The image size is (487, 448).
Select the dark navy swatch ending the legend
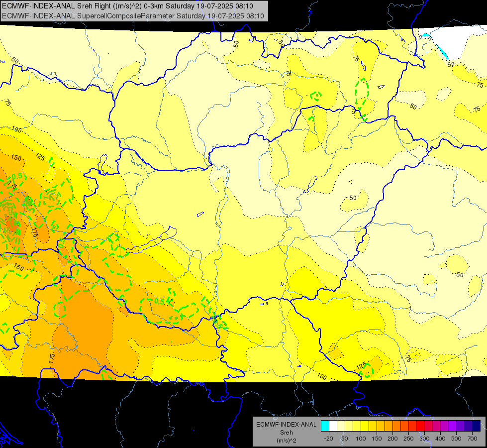477,426
